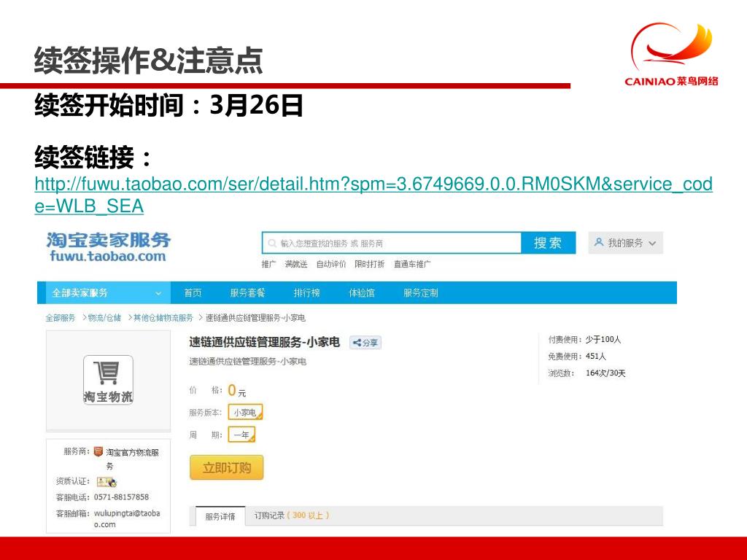Click the 速链通供应链管理服务-小家电 breadcrumb text
747x560 pixels.
pyautogui.click(x=256, y=318)
